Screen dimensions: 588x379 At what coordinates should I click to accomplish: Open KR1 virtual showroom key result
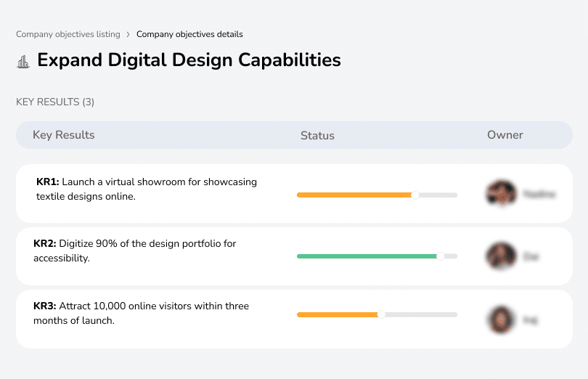tap(147, 189)
